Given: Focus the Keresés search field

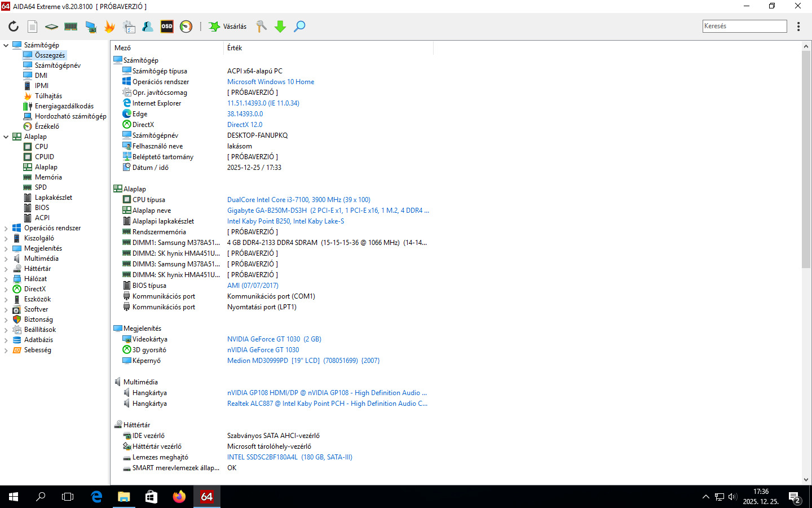Looking at the screenshot, I should [744, 26].
